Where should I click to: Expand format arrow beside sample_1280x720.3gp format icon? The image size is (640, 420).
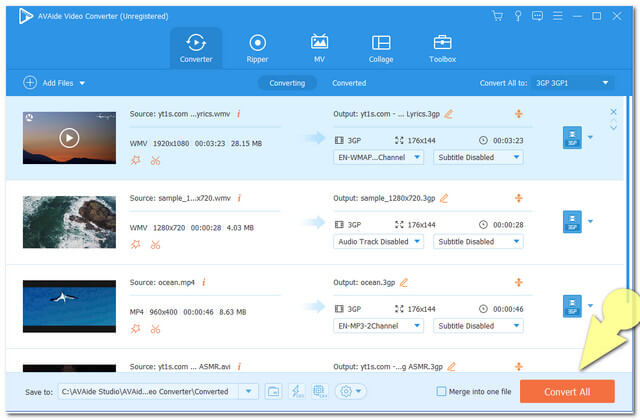590,222
